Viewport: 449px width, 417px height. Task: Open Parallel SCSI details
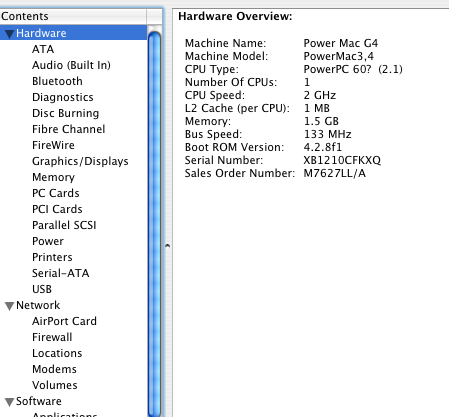click(x=64, y=225)
